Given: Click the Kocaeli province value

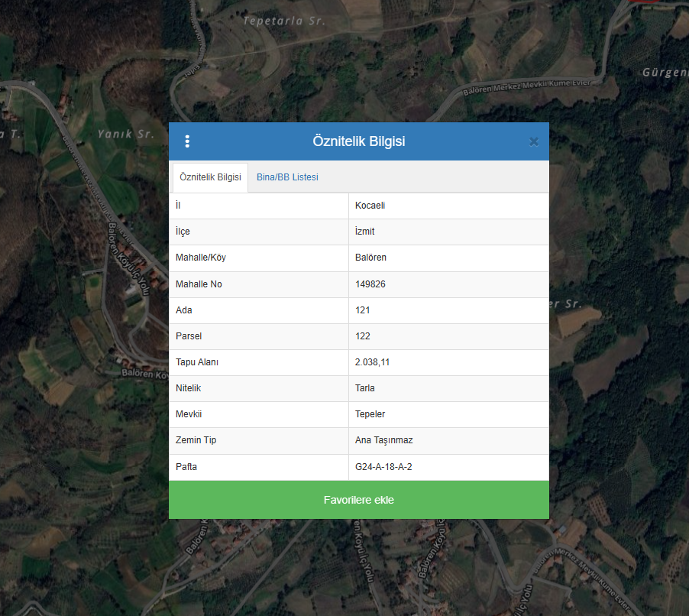Looking at the screenshot, I should click(x=370, y=206).
